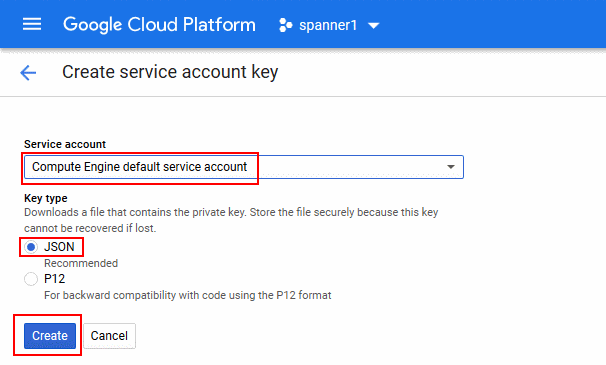Viewport: 606px width, 365px height.
Task: Select the JSON key type radio button
Action: tap(31, 247)
